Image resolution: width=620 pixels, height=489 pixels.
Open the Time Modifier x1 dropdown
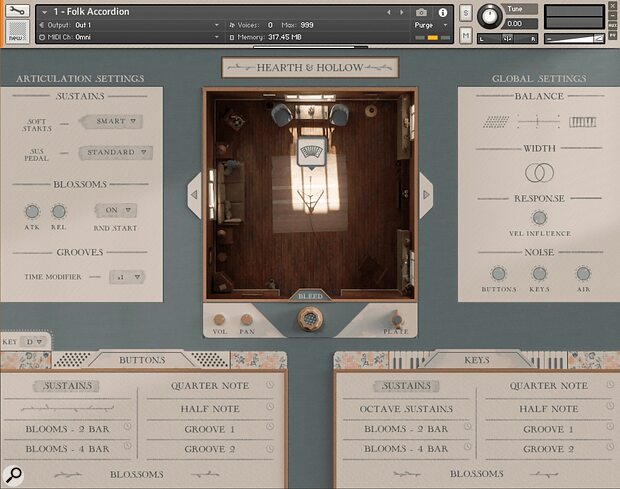coord(127,277)
